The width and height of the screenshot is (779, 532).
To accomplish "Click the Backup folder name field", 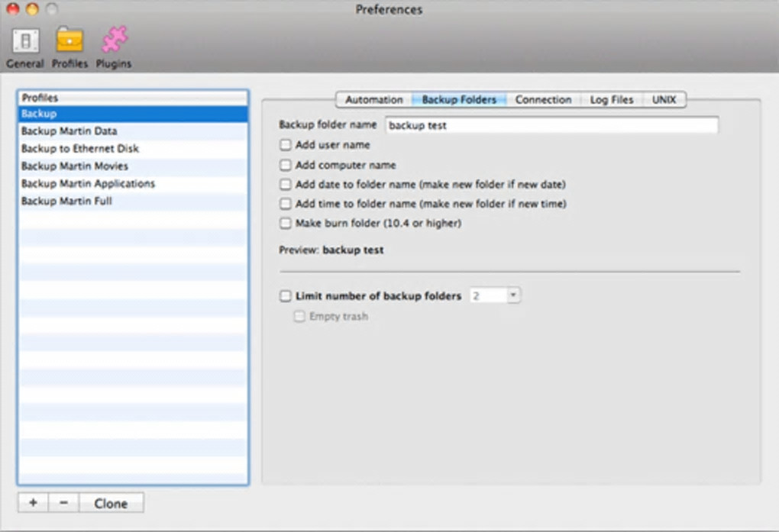I will 551,125.
